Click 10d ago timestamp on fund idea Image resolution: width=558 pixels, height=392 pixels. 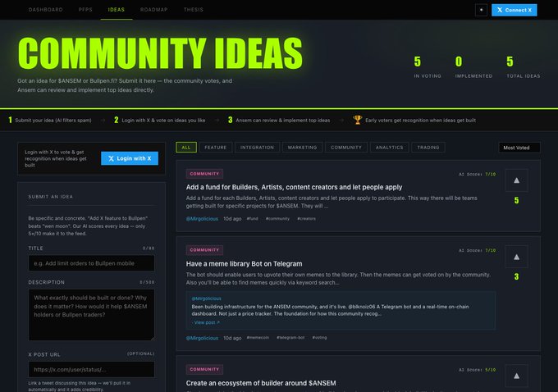pyautogui.click(x=232, y=219)
